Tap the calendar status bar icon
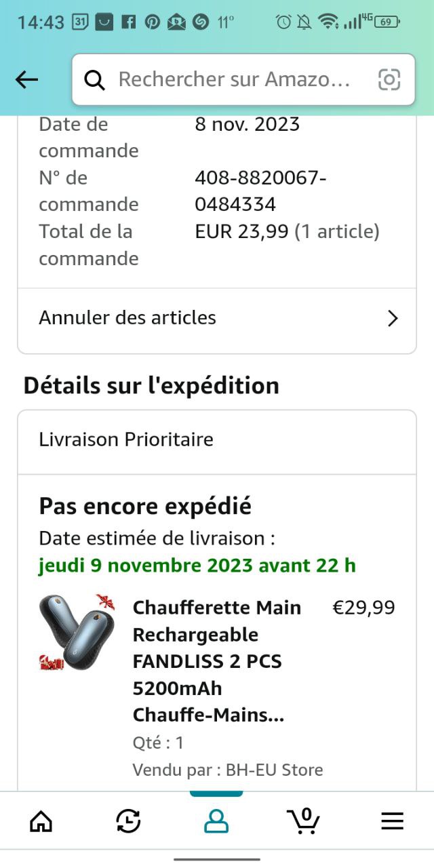434x868 pixels. point(80,22)
